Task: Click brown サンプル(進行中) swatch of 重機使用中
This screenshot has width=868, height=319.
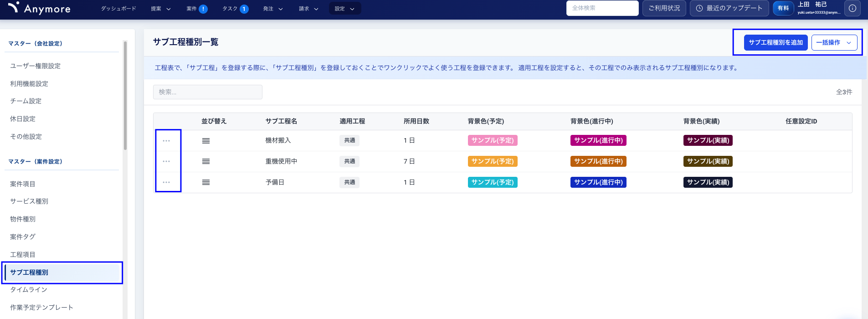Action: click(x=598, y=161)
